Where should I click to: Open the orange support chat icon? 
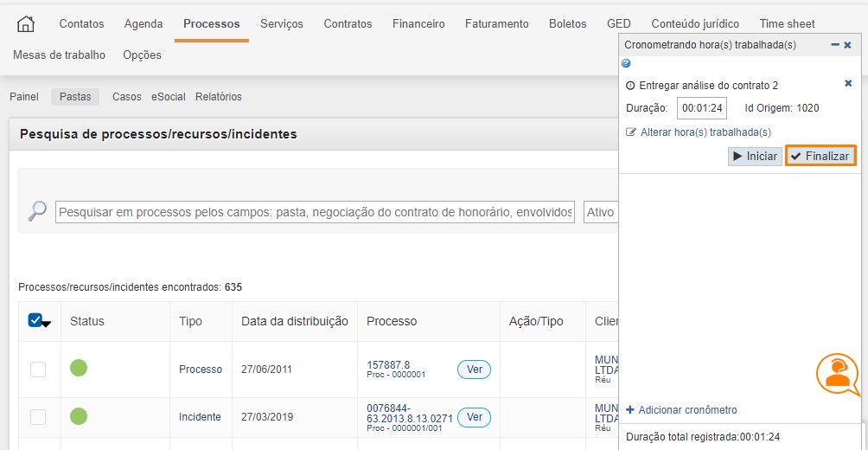click(x=837, y=375)
